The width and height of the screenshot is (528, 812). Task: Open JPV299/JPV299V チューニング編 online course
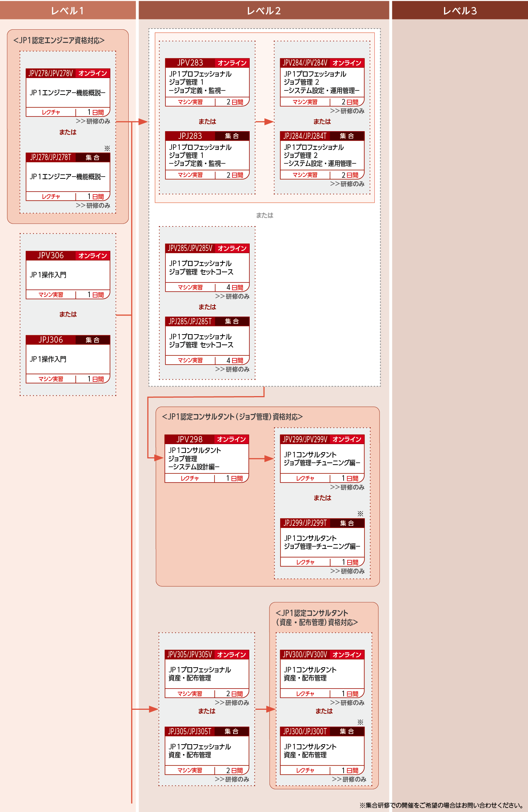[322, 458]
